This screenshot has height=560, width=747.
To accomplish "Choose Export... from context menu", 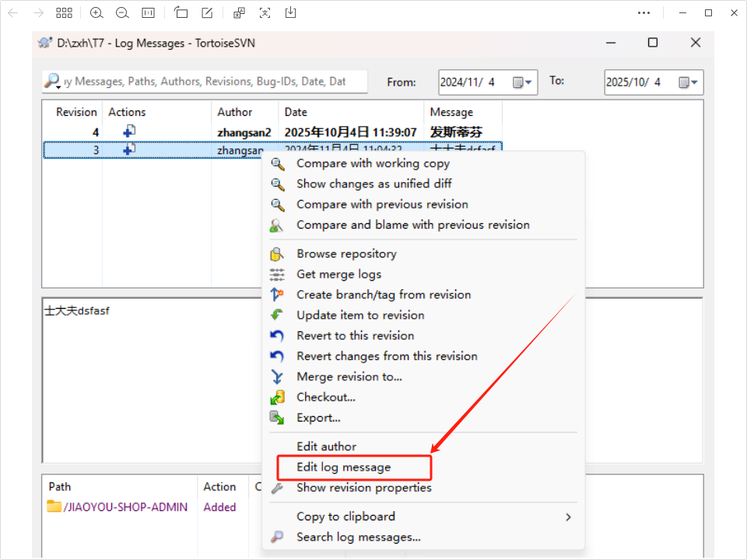I will coord(423,418).
